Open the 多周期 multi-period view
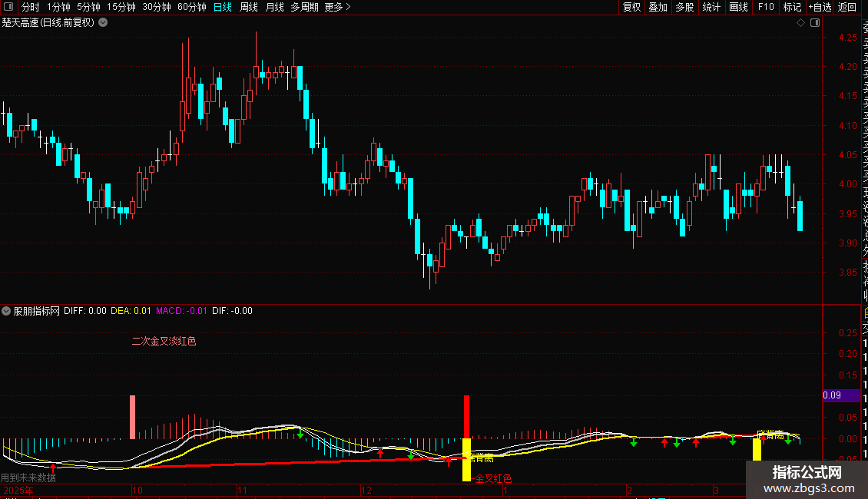The width and height of the screenshot is (868, 499). coord(304,7)
